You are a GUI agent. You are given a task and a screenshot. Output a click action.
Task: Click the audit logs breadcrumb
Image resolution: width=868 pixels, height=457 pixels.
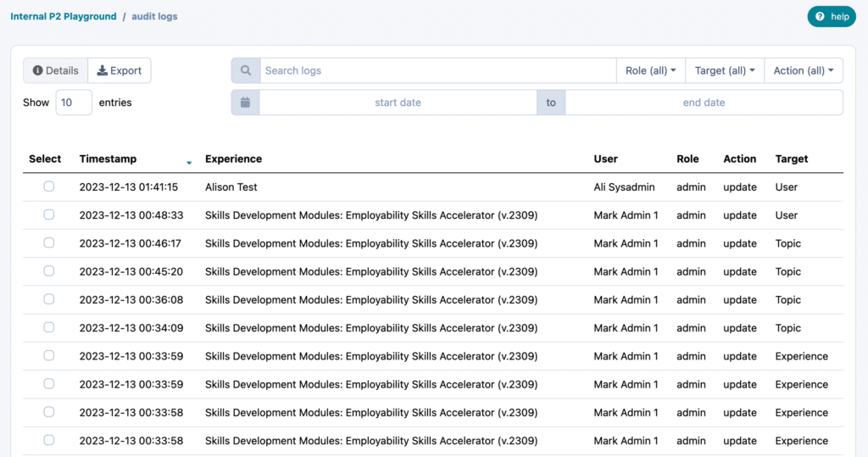(x=154, y=16)
